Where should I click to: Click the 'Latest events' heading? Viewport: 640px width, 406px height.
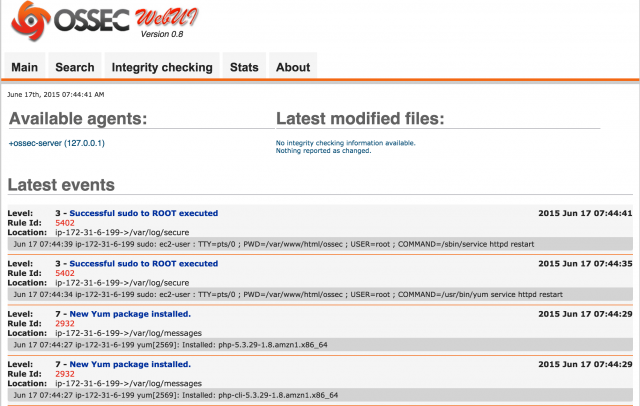61,185
